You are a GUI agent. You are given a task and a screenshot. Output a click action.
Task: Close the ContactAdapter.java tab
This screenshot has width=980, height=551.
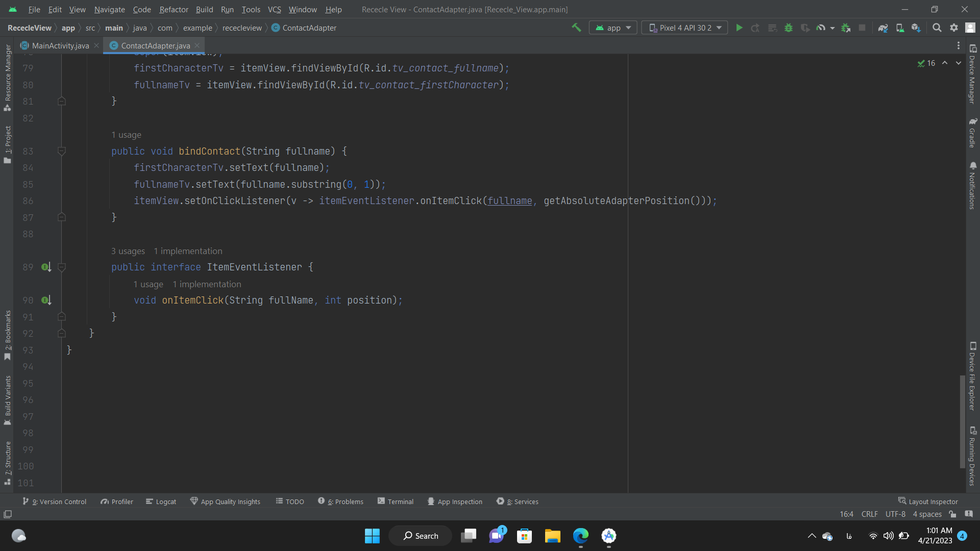coord(197,45)
